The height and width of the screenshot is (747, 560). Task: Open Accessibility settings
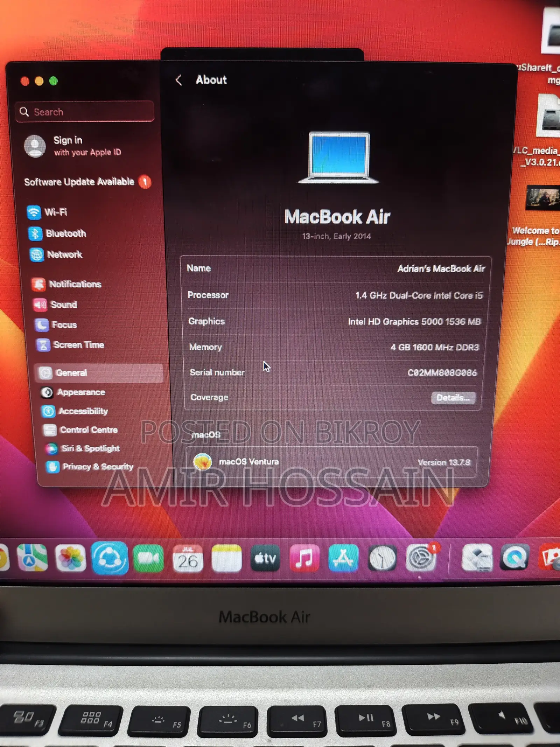[x=75, y=411]
